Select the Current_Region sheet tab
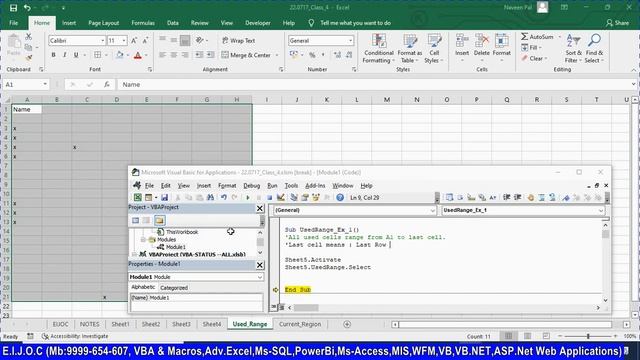This screenshot has height=360, width=640. [x=300, y=324]
